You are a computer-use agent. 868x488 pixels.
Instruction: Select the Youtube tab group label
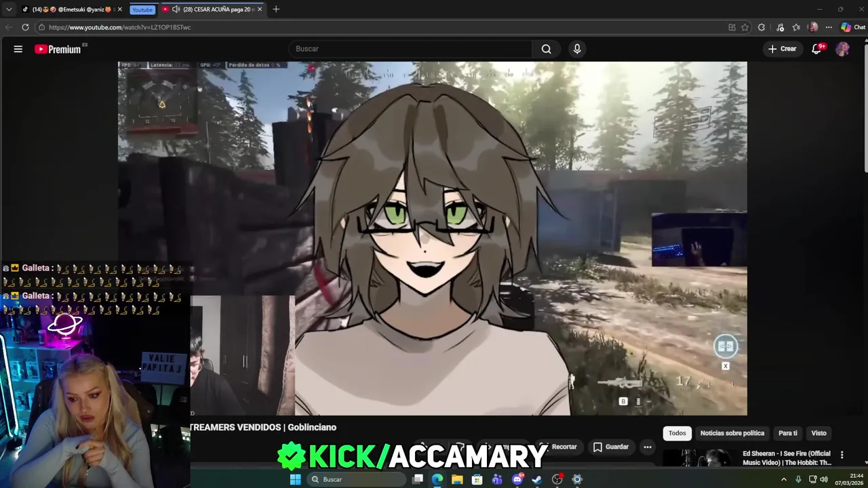point(142,9)
